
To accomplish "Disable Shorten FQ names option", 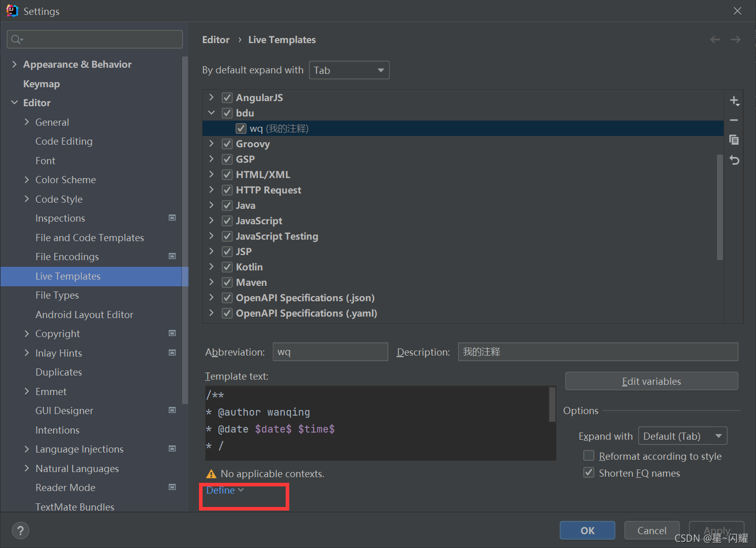I will 589,473.
